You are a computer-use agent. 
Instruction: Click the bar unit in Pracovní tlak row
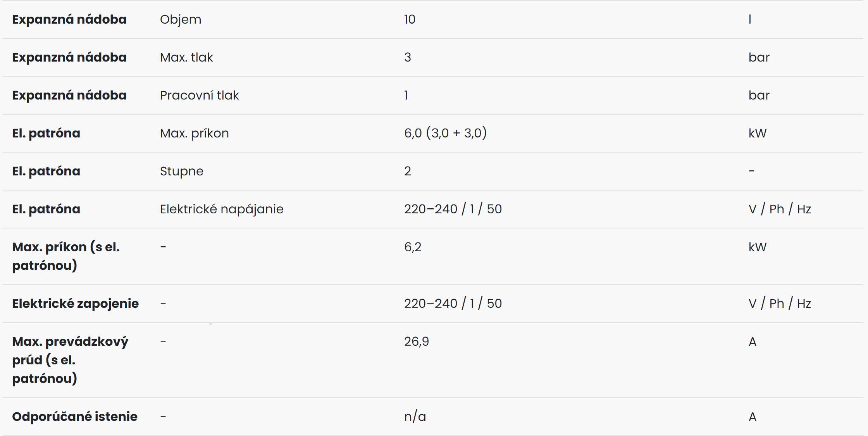pos(759,95)
